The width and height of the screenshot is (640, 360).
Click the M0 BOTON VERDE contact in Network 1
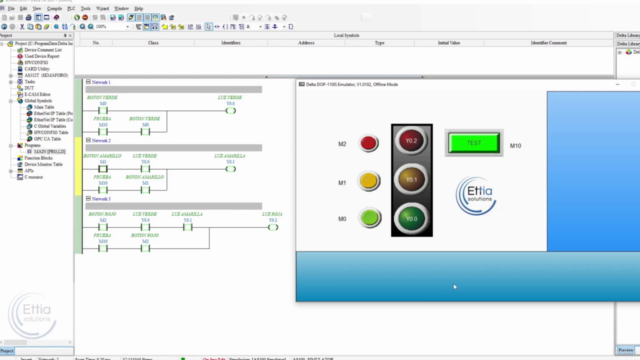point(103,111)
